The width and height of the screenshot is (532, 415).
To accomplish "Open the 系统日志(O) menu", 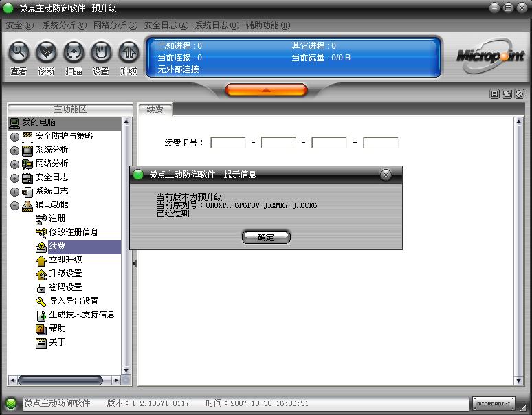I will point(217,25).
